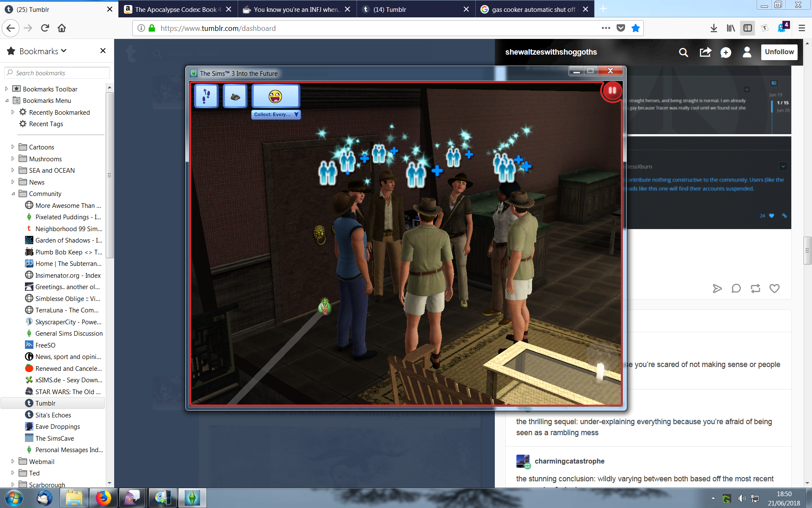Open Firefox from the taskbar
Viewport: 812px width, 508px height.
click(103, 498)
